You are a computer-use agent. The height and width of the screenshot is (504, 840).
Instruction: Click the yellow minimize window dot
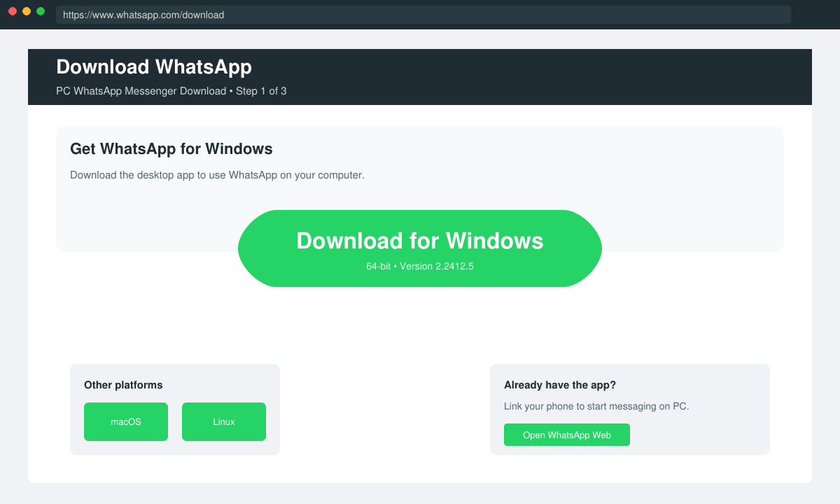click(x=27, y=11)
